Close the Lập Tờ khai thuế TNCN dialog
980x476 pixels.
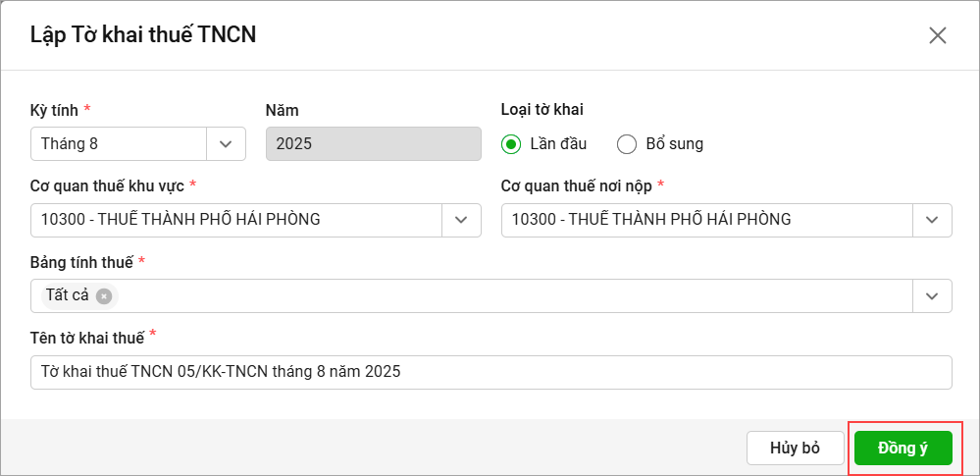[x=937, y=35]
